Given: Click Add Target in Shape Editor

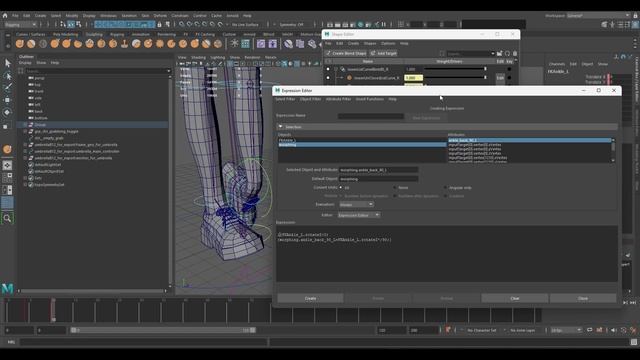Looking at the screenshot, I should [x=384, y=53].
